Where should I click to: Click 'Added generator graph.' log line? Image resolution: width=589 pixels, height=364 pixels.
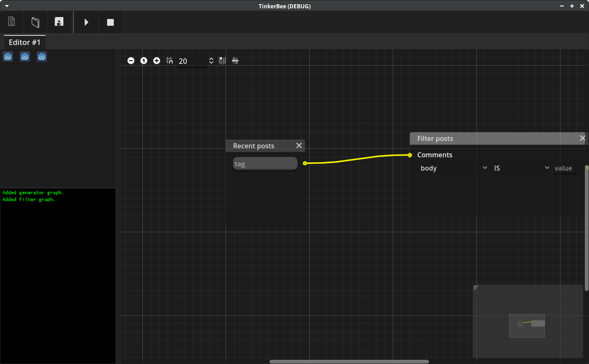click(33, 193)
